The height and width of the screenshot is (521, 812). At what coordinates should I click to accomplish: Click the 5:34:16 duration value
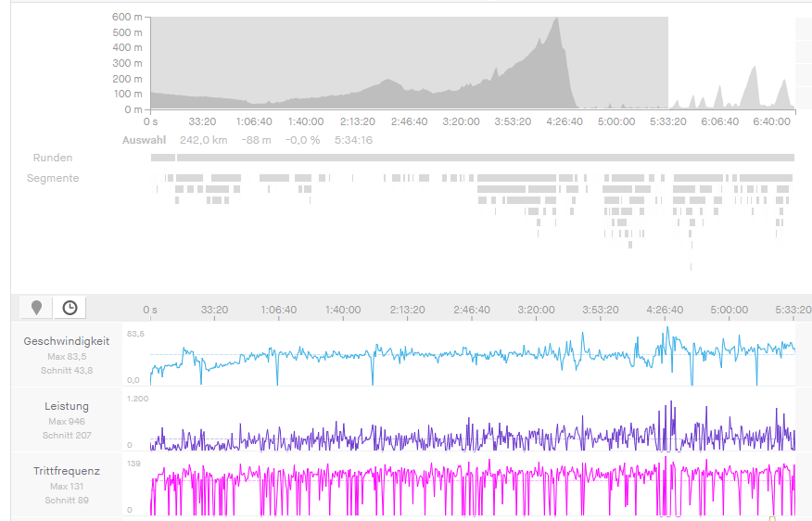tap(354, 140)
